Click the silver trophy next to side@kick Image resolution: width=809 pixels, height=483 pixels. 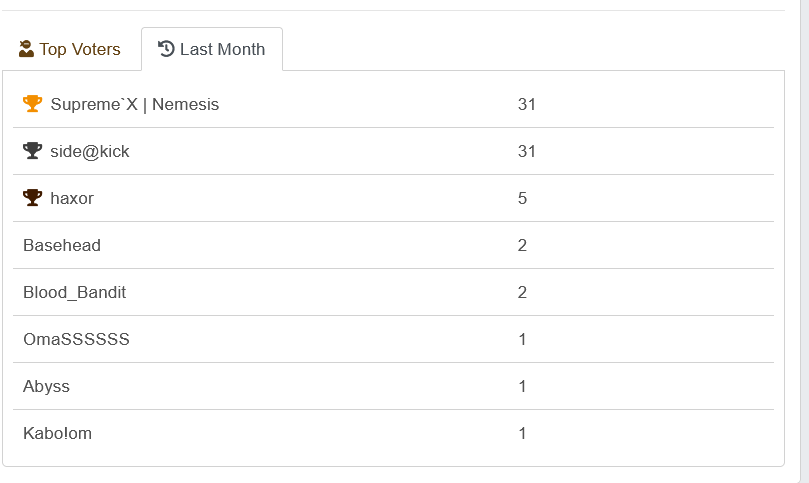pyautogui.click(x=33, y=151)
